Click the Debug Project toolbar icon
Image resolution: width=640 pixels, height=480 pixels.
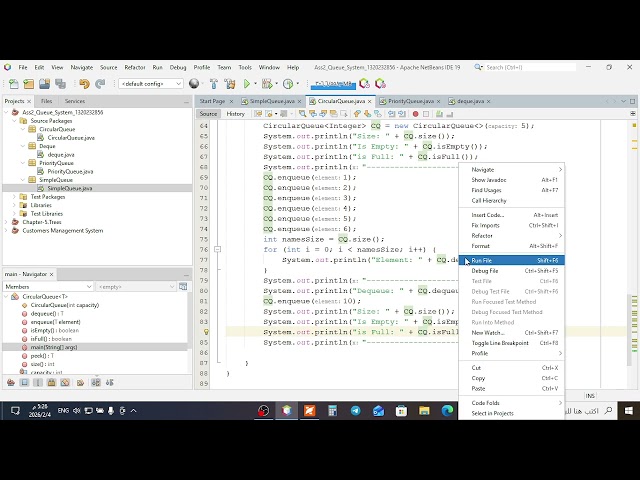[267, 84]
